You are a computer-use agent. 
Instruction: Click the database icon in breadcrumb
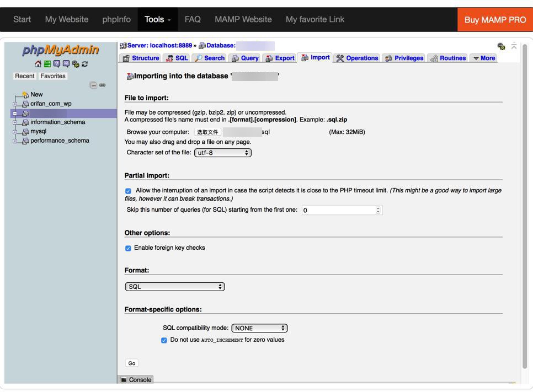coord(202,46)
